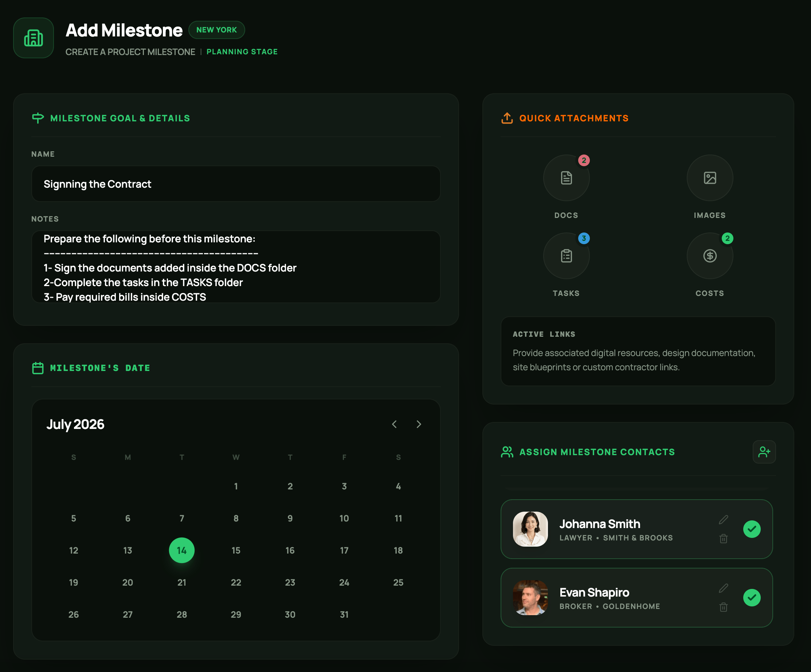The image size is (811, 672).
Task: Open the COSTS attachments icon
Action: (710, 256)
